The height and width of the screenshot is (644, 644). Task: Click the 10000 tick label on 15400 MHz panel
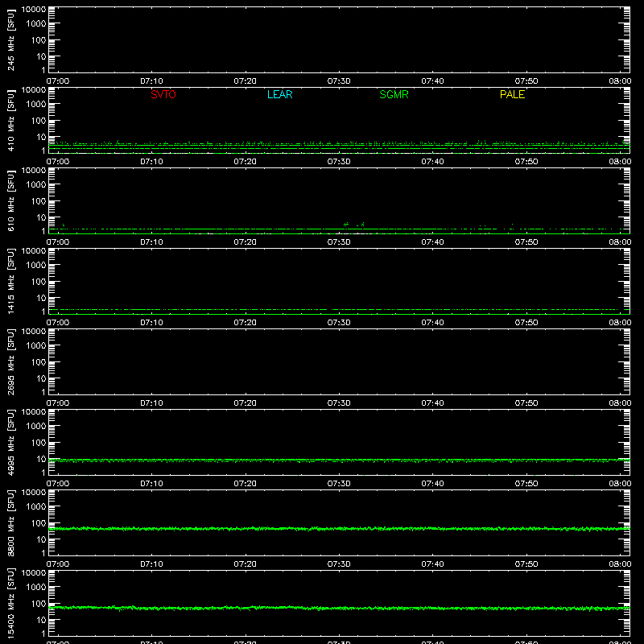pyautogui.click(x=34, y=573)
